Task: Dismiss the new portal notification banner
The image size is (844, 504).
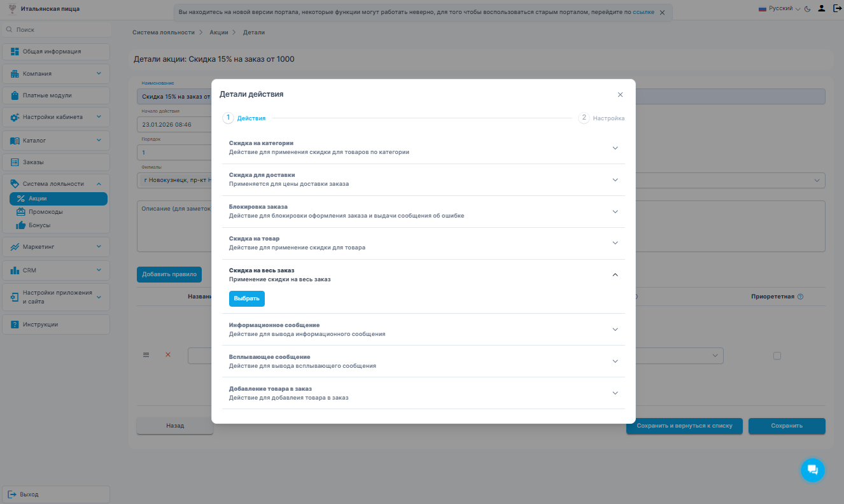Action: tap(662, 12)
